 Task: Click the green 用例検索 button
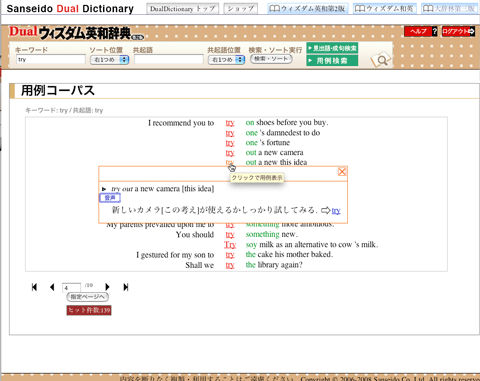coord(332,61)
